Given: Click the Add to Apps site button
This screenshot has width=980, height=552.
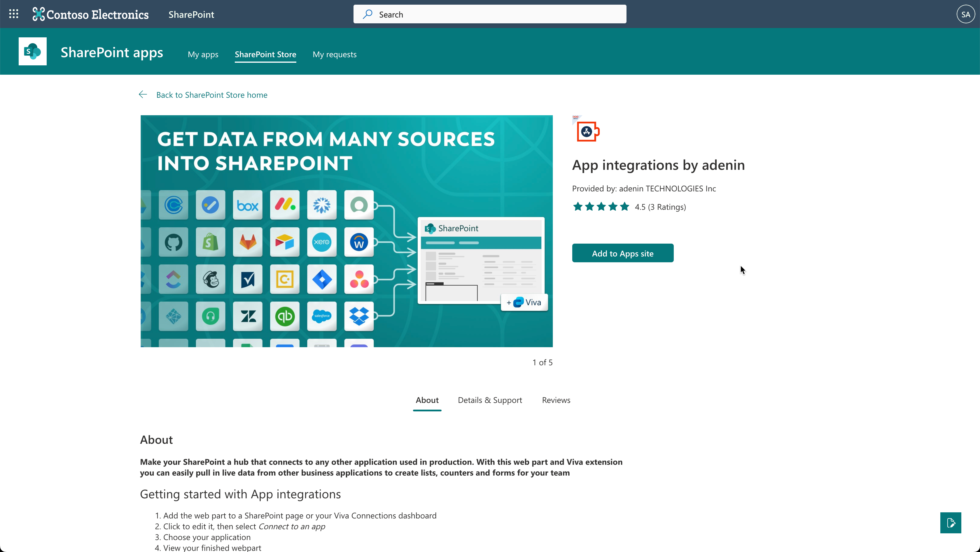Looking at the screenshot, I should click(x=623, y=253).
